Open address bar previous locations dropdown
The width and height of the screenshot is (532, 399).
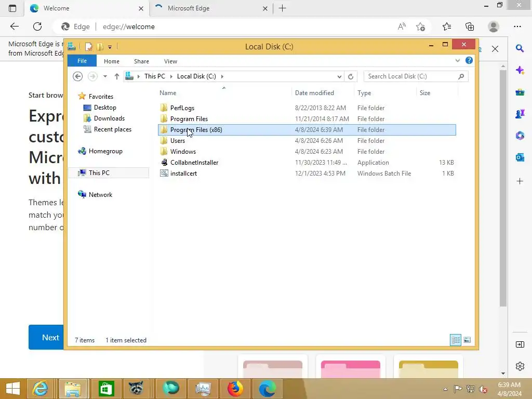[339, 76]
